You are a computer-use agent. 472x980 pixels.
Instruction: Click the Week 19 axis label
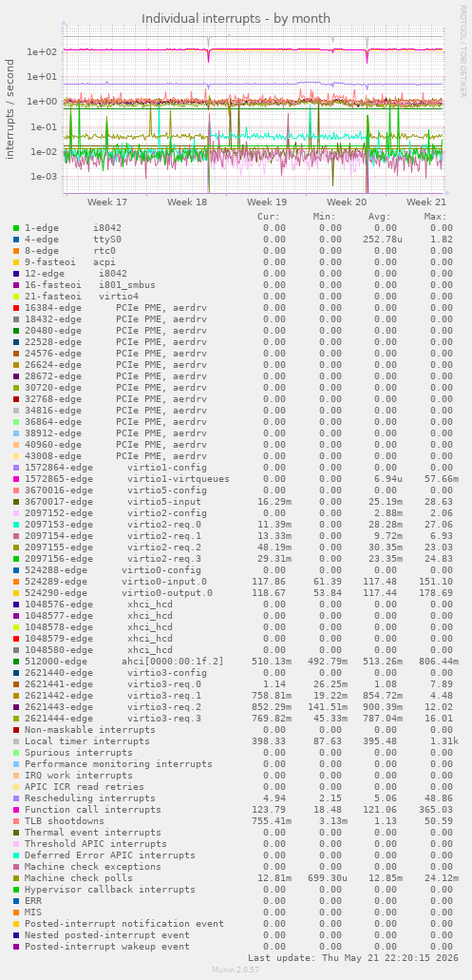point(267,202)
